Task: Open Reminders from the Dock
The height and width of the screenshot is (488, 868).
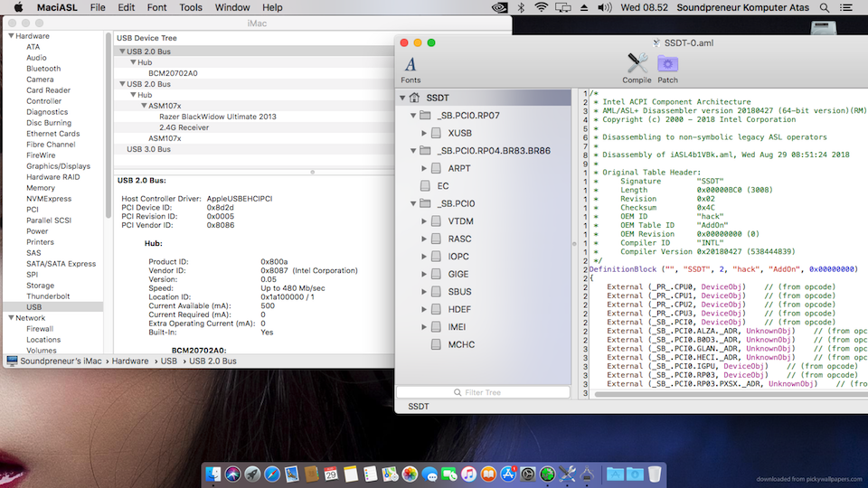Action: click(371, 474)
